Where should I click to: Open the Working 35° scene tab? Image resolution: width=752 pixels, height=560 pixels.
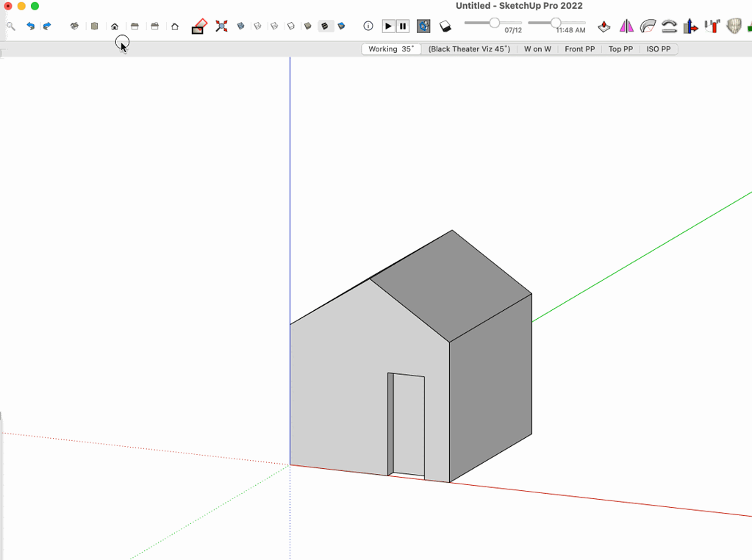[391, 49]
